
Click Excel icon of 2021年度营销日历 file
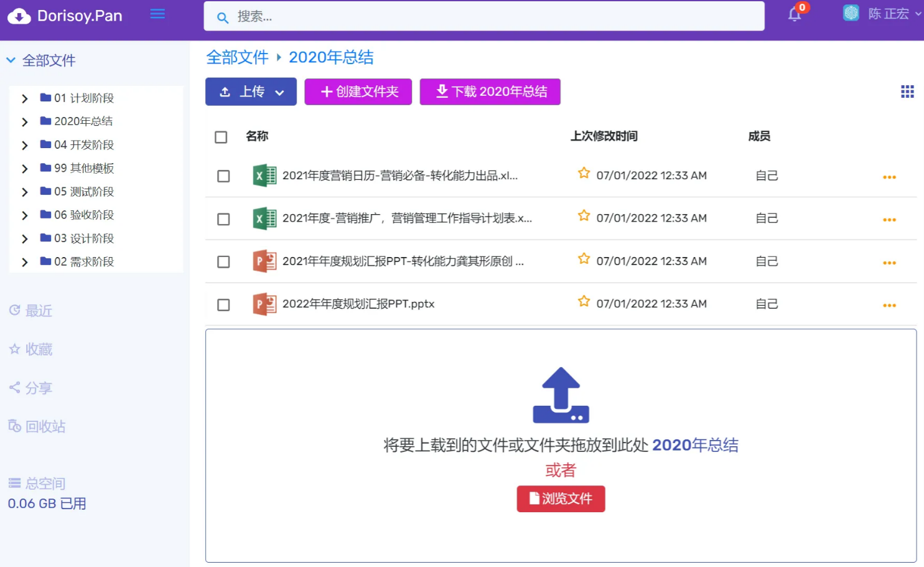[x=264, y=176]
